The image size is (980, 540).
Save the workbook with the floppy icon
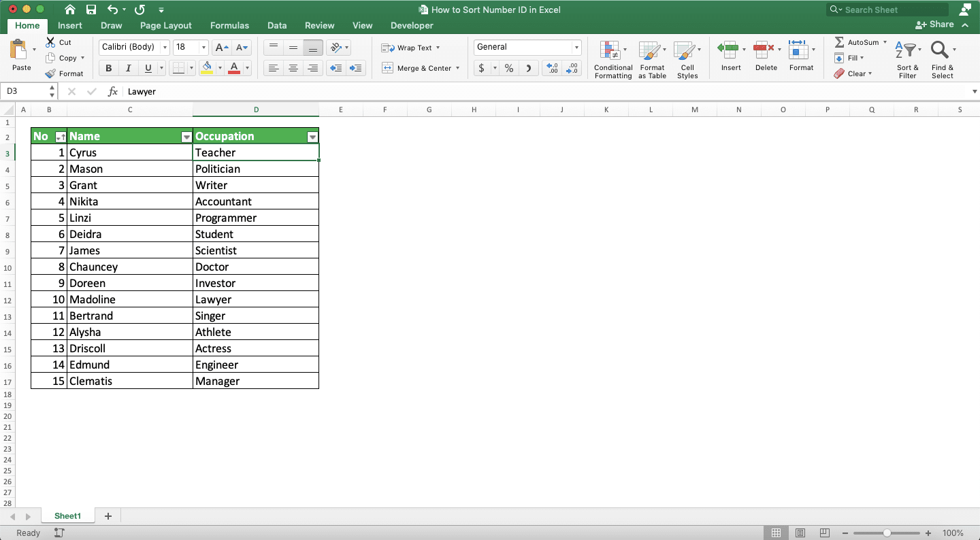pyautogui.click(x=91, y=10)
